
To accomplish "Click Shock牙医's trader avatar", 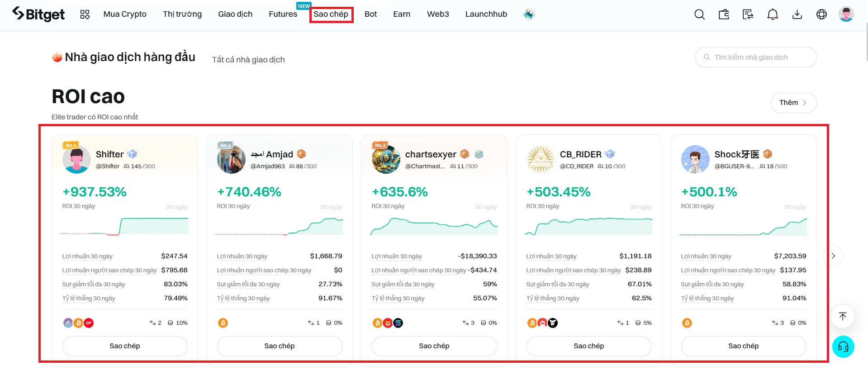I will [695, 160].
